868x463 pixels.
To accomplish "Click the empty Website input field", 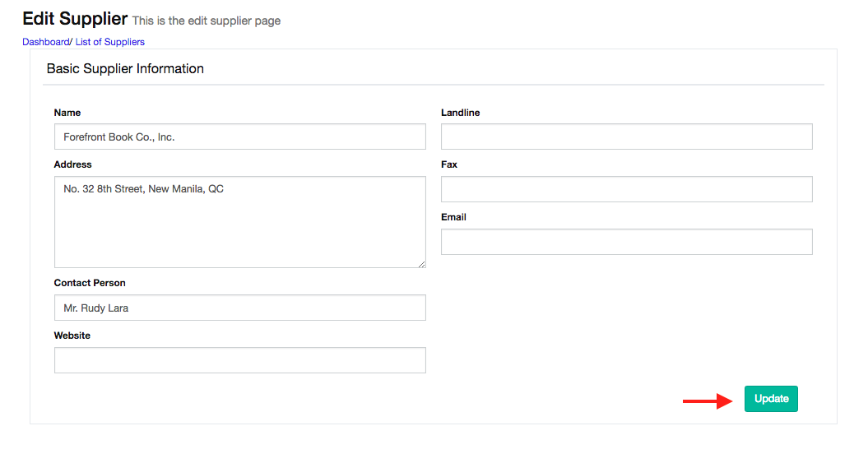I will [x=239, y=360].
